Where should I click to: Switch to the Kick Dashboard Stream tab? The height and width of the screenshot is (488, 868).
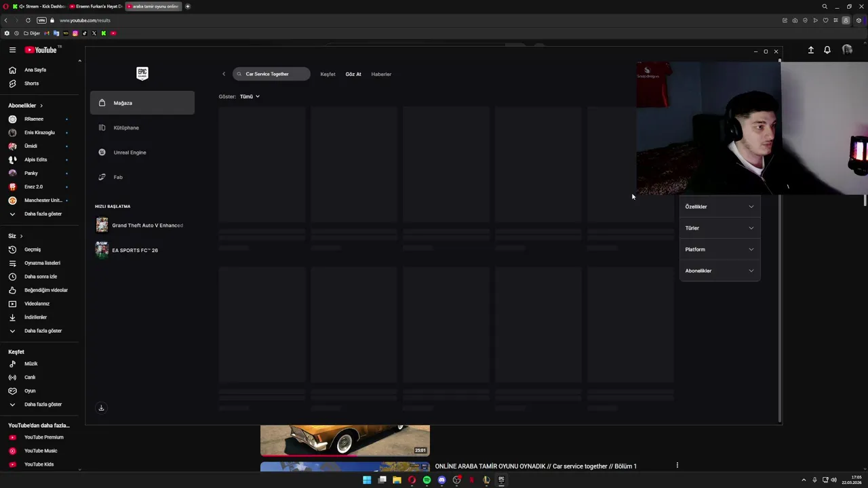point(38,6)
